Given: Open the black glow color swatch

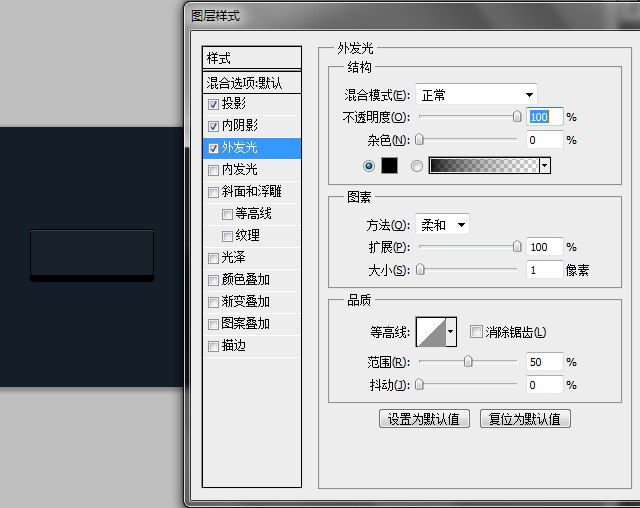Looking at the screenshot, I should coord(389,166).
